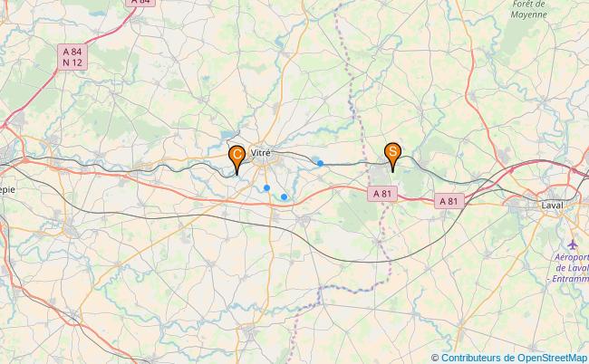Click the partially visible town label at left edge
The width and height of the screenshot is (589, 364).
(x=7, y=190)
